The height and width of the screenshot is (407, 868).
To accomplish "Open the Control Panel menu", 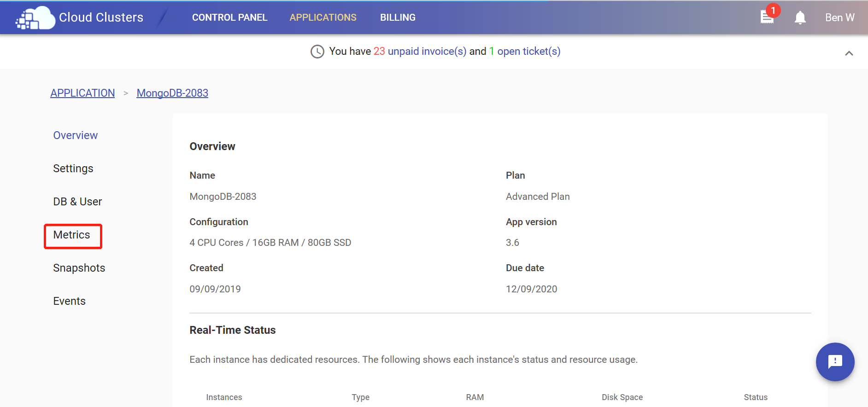I will 229,17.
